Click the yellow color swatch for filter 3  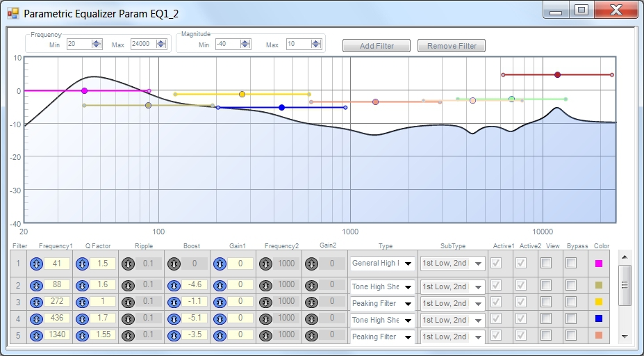pyautogui.click(x=598, y=302)
